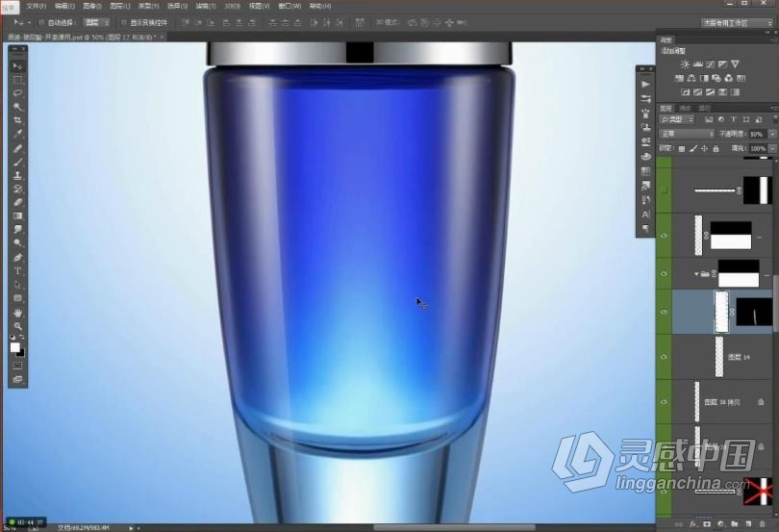Open the blend mode dropdown (正常)
The image size is (779, 532).
(x=687, y=135)
